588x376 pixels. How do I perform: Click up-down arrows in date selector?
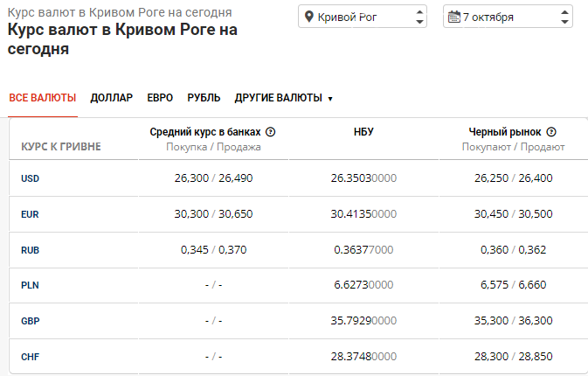[564, 17]
